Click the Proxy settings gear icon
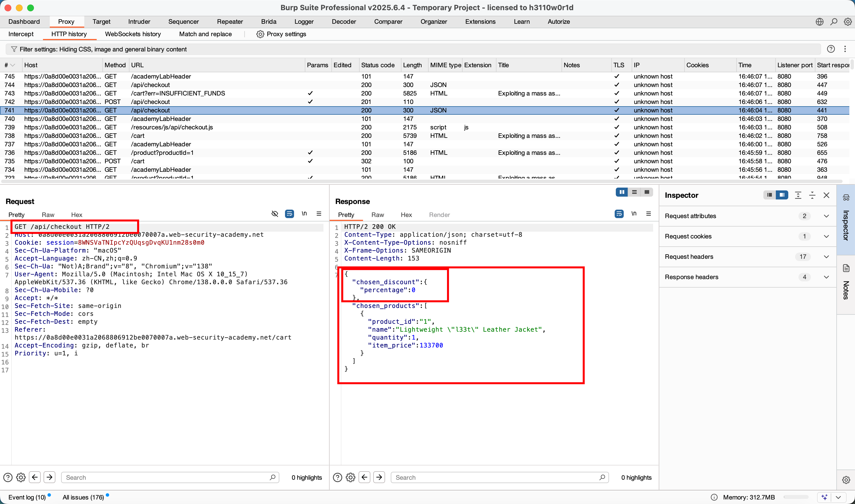This screenshot has height=504, width=855. pos(260,34)
